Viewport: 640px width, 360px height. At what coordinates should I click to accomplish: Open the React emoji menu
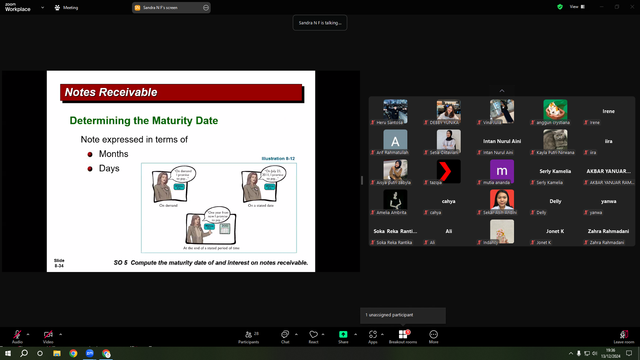coord(313,337)
